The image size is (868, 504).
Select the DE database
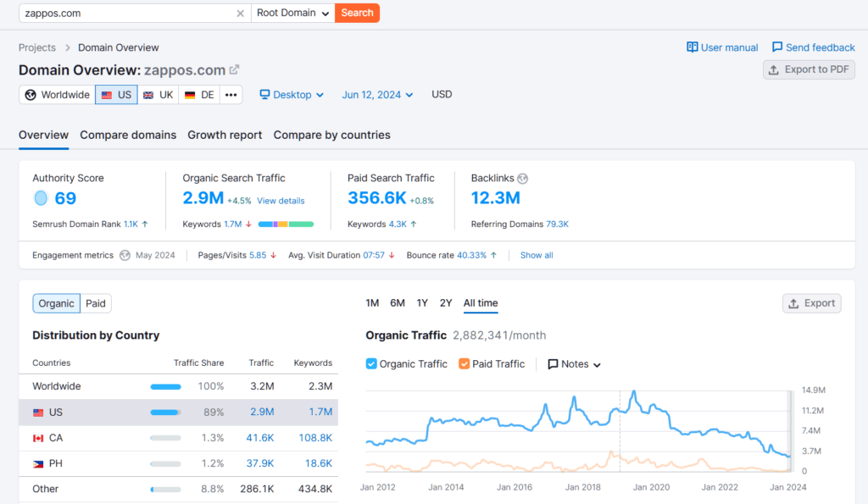tap(199, 95)
